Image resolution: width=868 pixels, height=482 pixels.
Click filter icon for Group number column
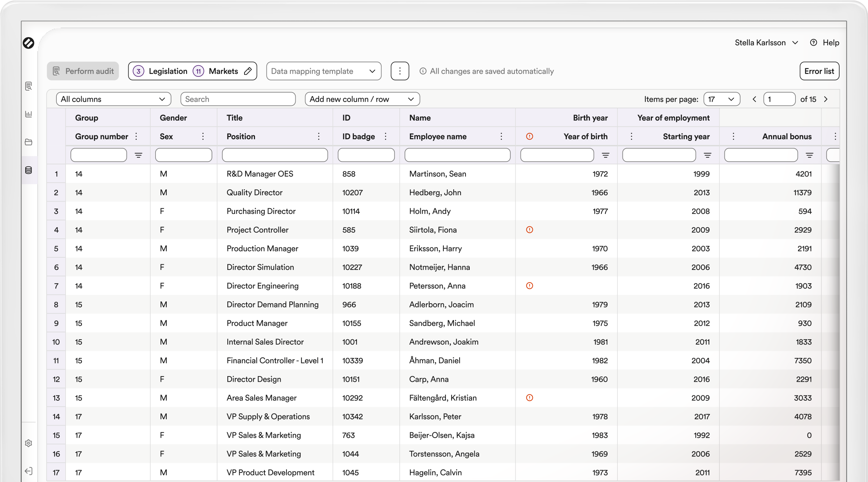pyautogui.click(x=138, y=155)
